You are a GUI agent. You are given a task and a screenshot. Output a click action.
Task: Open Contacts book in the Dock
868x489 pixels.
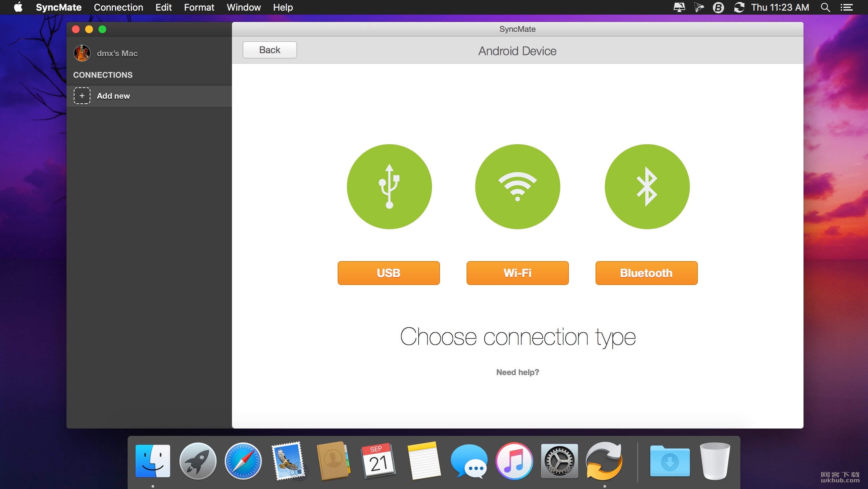[x=333, y=461]
